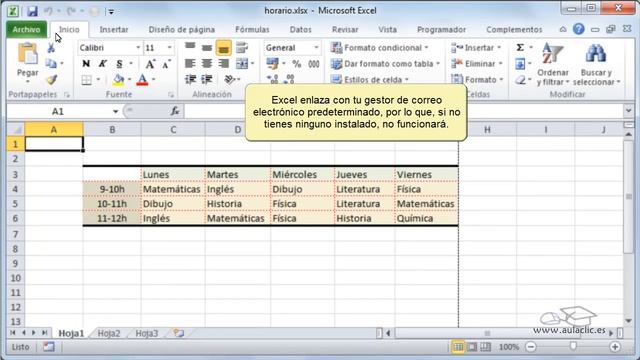The height and width of the screenshot is (360, 640).
Task: Toggle italic (K) formatting
Action: click(x=102, y=64)
